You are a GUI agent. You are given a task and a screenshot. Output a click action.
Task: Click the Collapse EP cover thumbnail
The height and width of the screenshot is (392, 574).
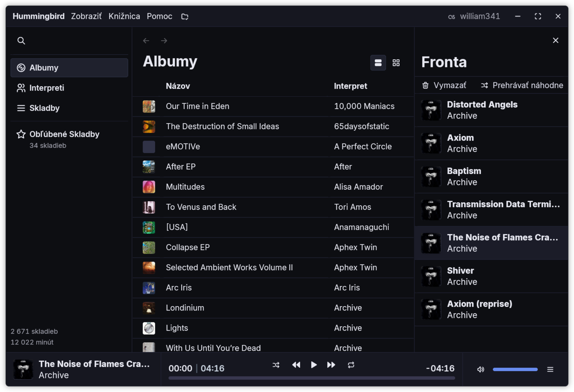pyautogui.click(x=149, y=248)
